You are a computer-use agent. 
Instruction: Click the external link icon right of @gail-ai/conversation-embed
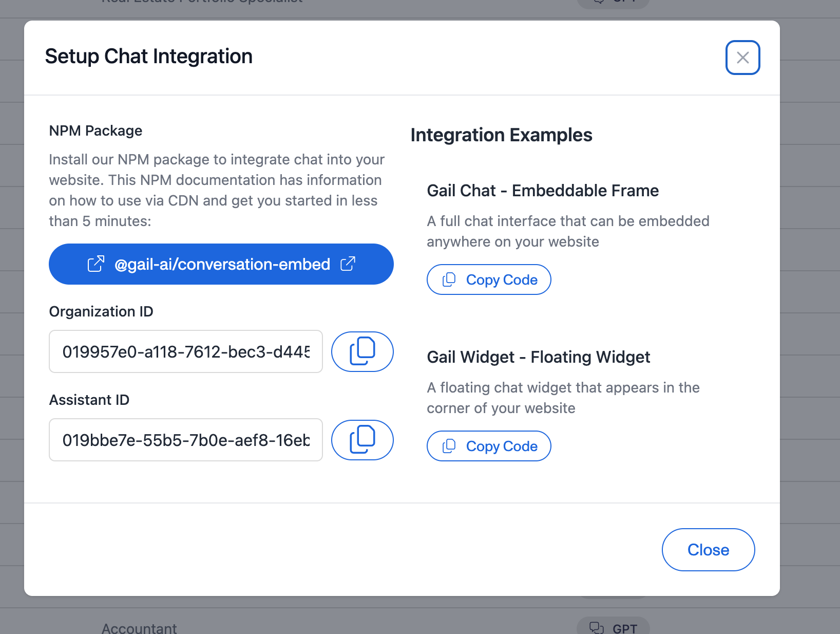click(x=348, y=264)
